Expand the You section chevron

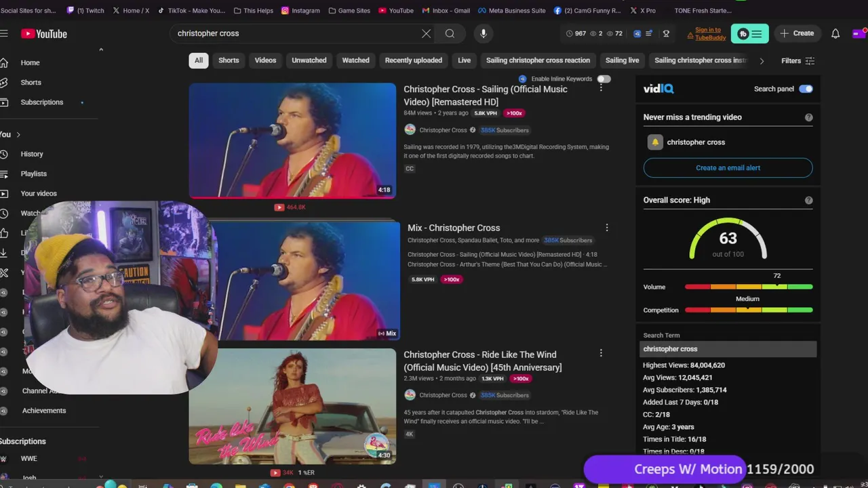point(18,134)
